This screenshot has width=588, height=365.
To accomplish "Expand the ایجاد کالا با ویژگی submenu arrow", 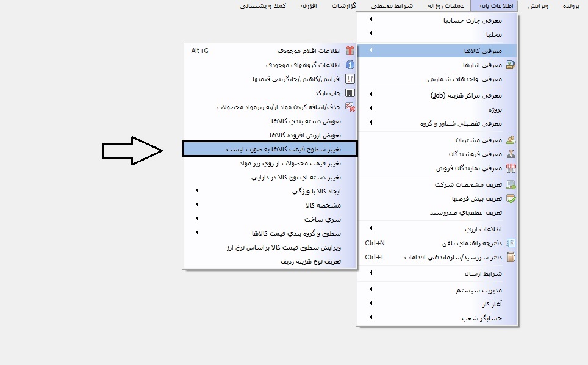I will click(197, 191).
